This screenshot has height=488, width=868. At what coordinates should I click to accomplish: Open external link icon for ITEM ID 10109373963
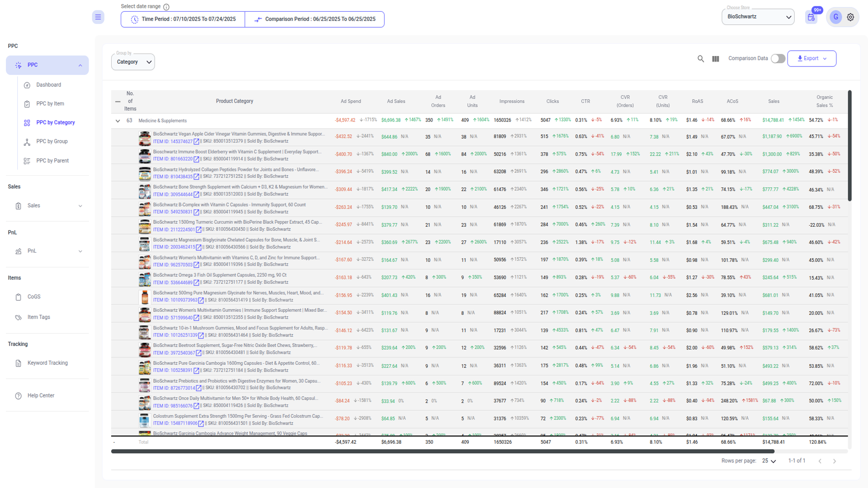click(201, 300)
